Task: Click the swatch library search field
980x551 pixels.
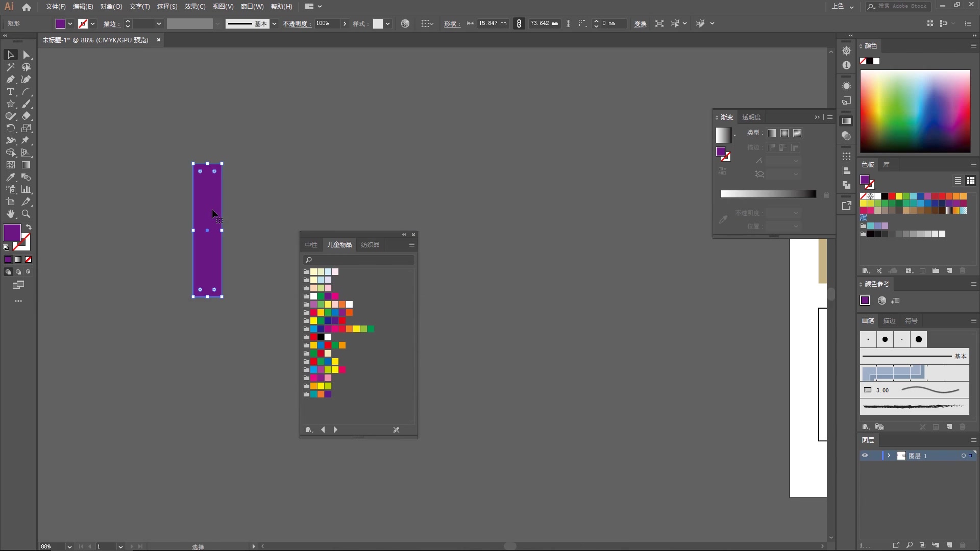Action: click(x=359, y=260)
